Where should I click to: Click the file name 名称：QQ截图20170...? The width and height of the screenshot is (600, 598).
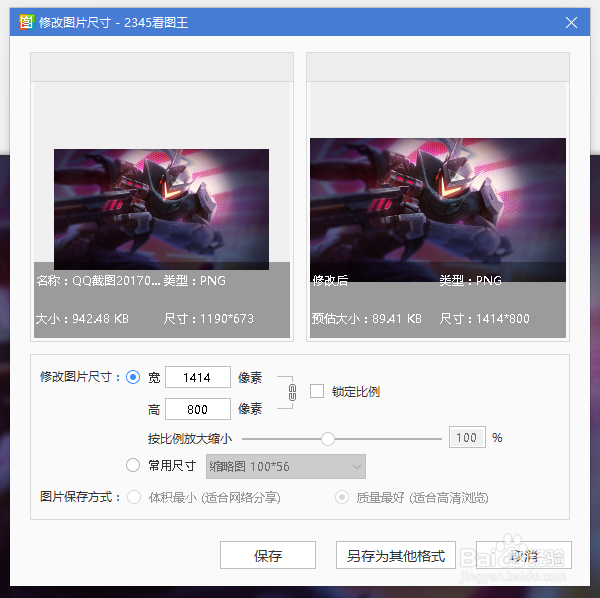click(x=98, y=281)
